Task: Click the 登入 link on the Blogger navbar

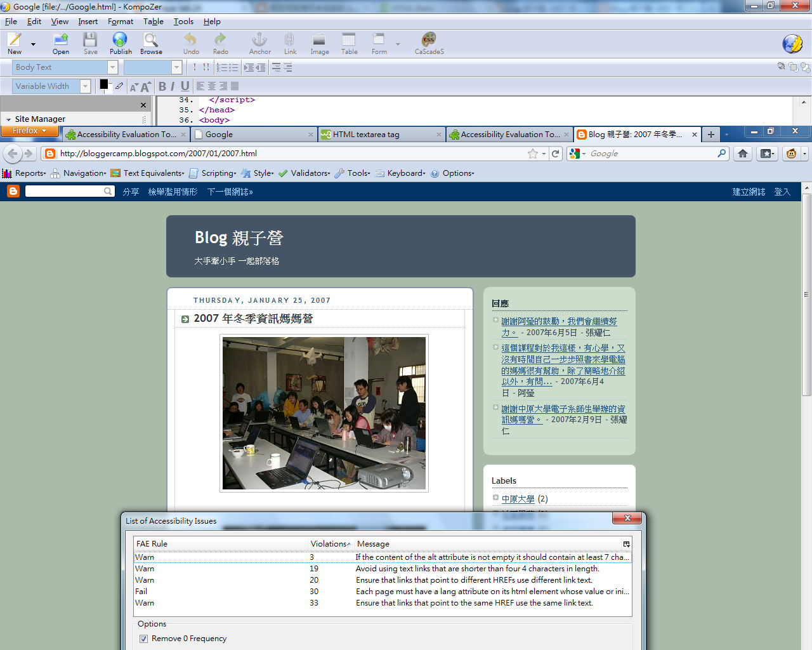Action: pos(782,192)
